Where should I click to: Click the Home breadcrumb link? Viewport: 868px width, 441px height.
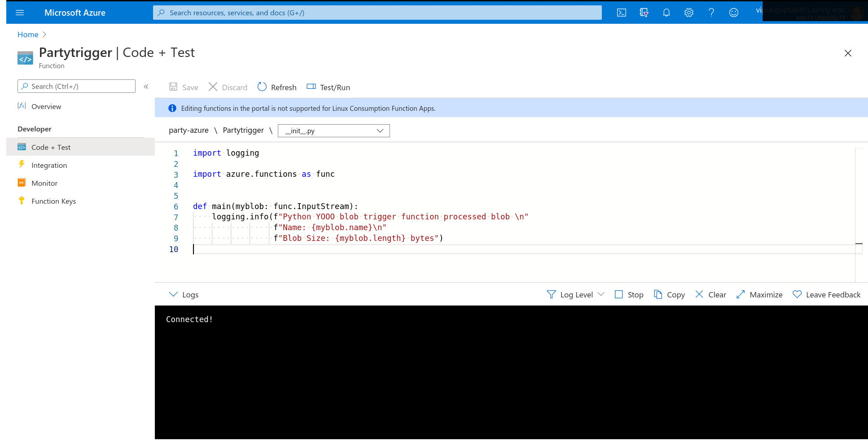tap(28, 35)
